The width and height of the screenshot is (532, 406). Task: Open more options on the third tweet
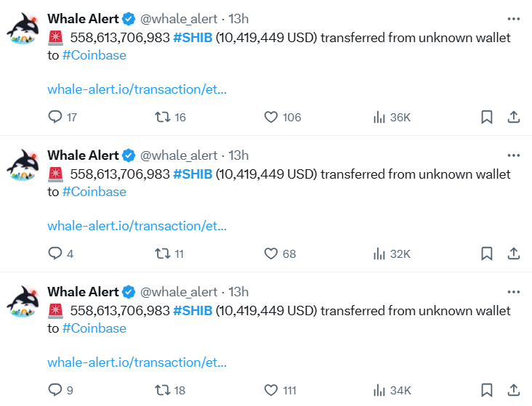click(x=513, y=291)
